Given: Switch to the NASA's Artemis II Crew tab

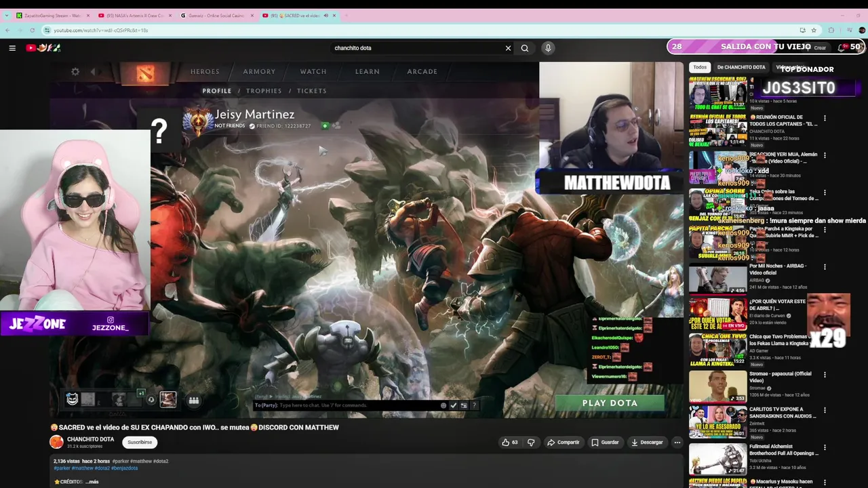Looking at the screenshot, I should [134, 15].
